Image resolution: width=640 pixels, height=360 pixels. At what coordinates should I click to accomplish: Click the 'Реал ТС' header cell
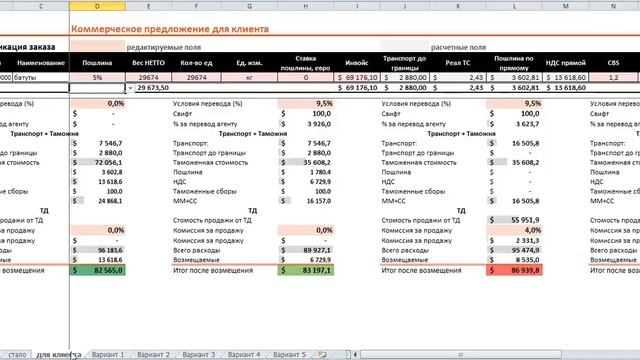coord(458,63)
